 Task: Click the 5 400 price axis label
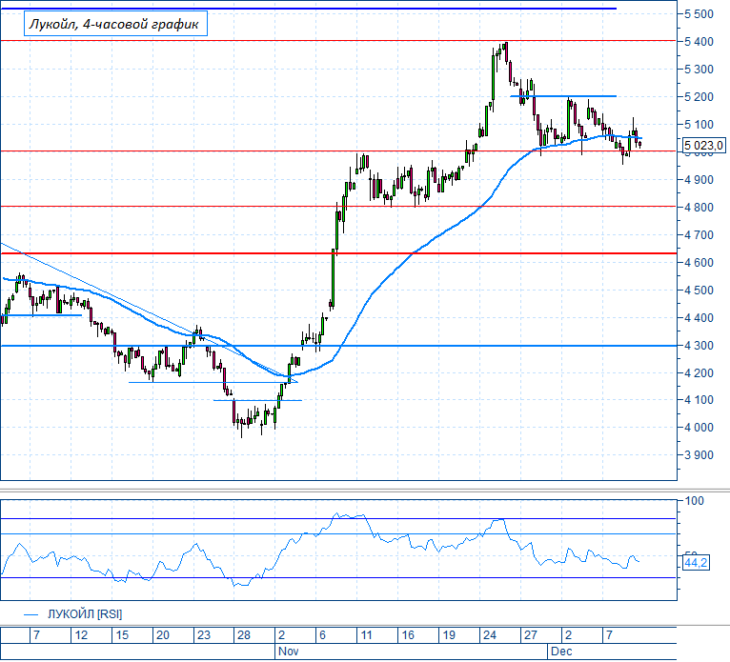tap(699, 42)
